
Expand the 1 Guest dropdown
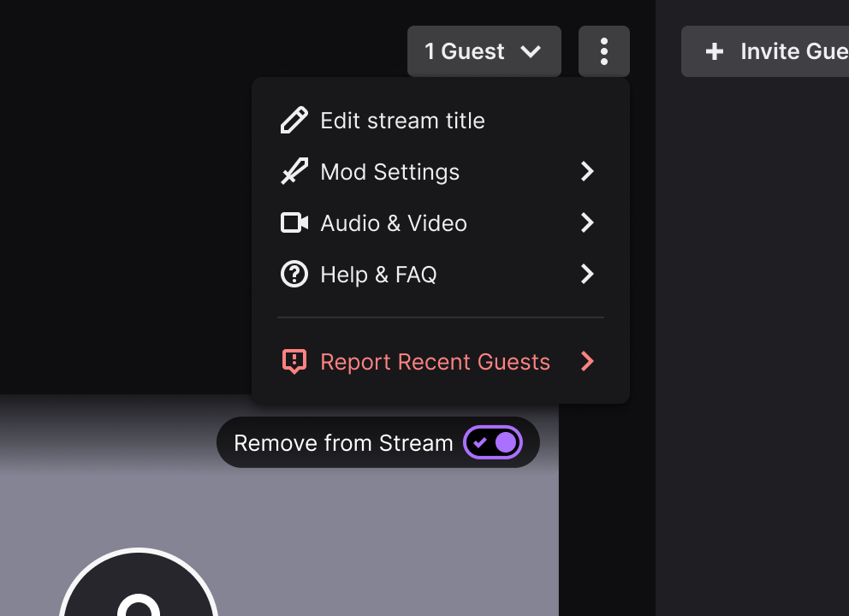click(x=484, y=50)
